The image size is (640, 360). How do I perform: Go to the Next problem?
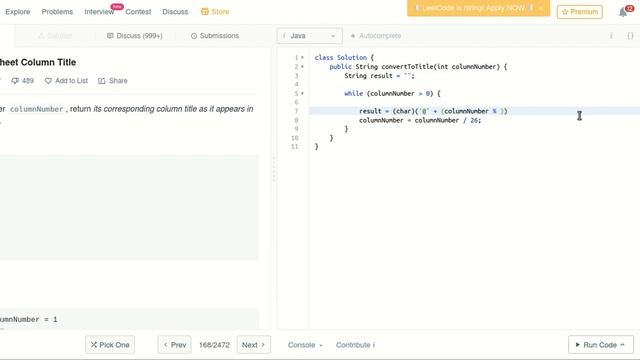pyautogui.click(x=253, y=345)
